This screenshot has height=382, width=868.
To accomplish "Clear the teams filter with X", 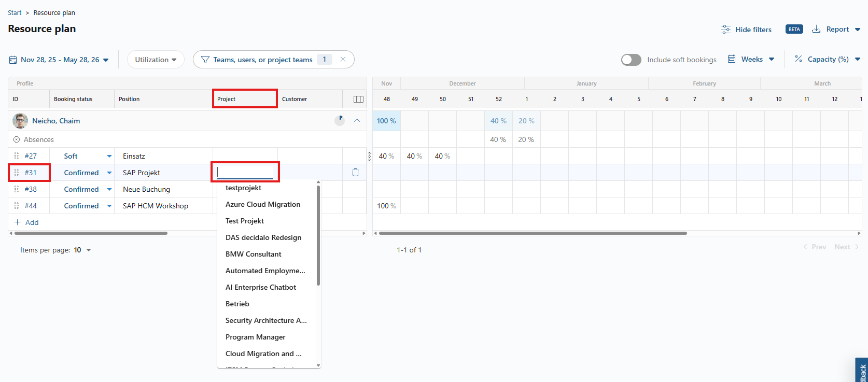I will pyautogui.click(x=343, y=60).
